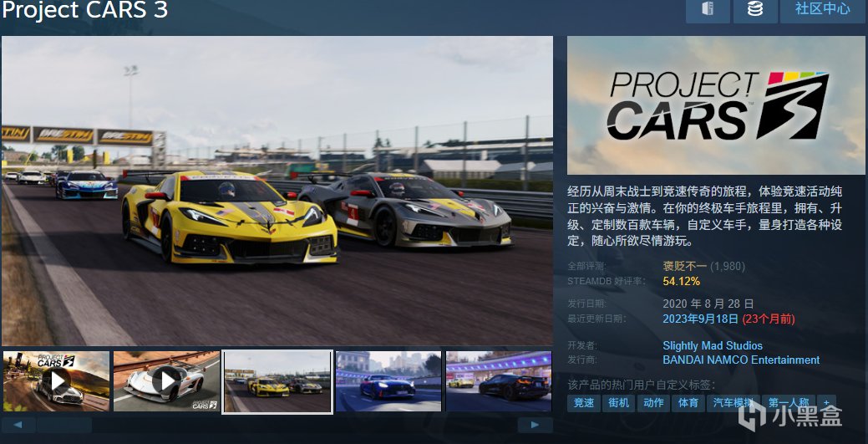Viewport: 868px width, 444px height.
Task: Open developer Slightly Mad Studios link
Action: coord(713,346)
